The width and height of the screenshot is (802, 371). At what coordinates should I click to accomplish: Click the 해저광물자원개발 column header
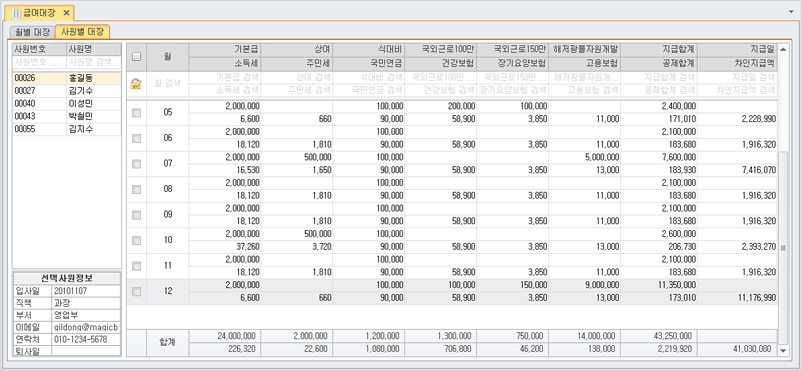[x=585, y=50]
